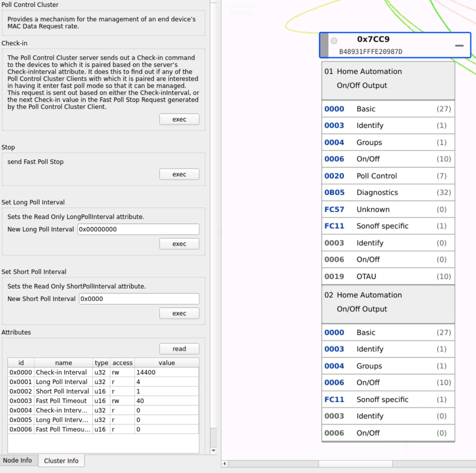Screen dimensions: 476x473
Task: Click the node 0x7CC9 status indicator circle
Action: 334,41
